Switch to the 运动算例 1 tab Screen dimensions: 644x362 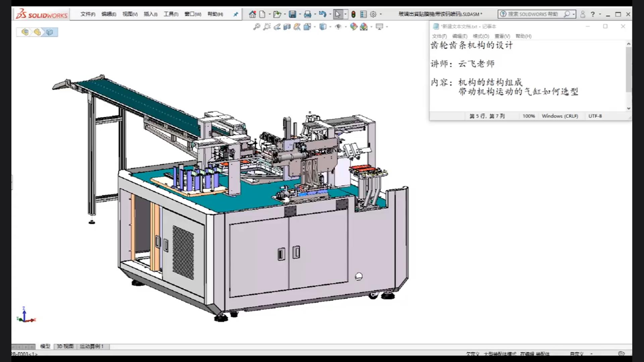coord(92,346)
